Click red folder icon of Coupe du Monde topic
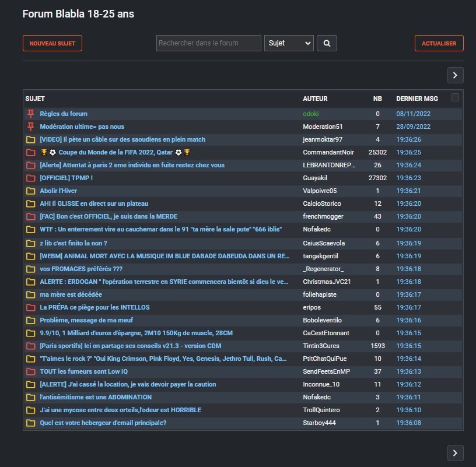Viewport: 476px width, 467px height. (x=31, y=152)
